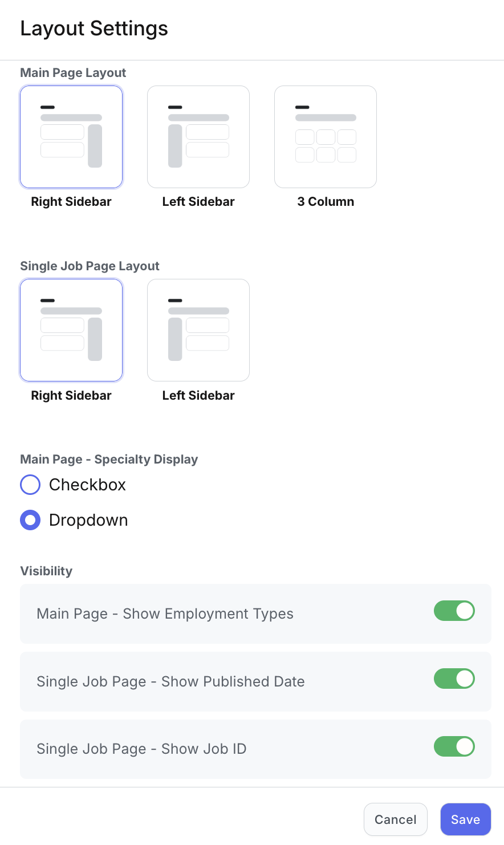Disable Single Job Page Show Published Date
The width and height of the screenshot is (504, 845).
coord(454,679)
